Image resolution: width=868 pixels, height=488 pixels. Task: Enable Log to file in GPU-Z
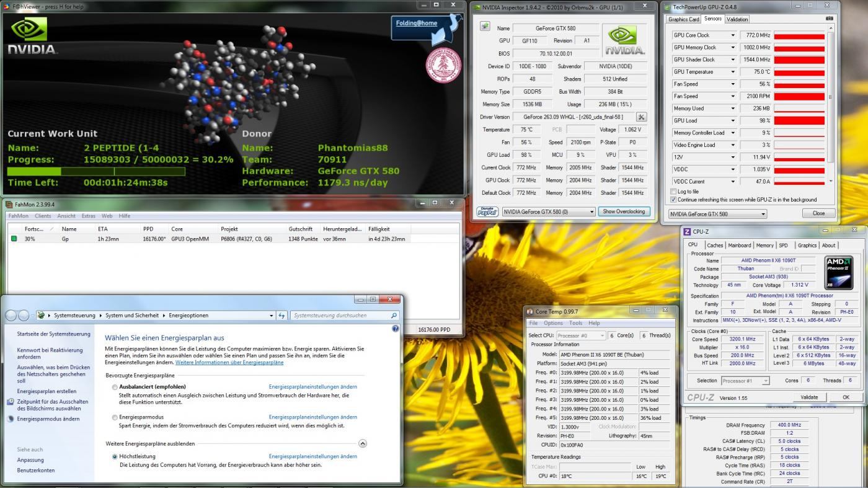(x=673, y=192)
